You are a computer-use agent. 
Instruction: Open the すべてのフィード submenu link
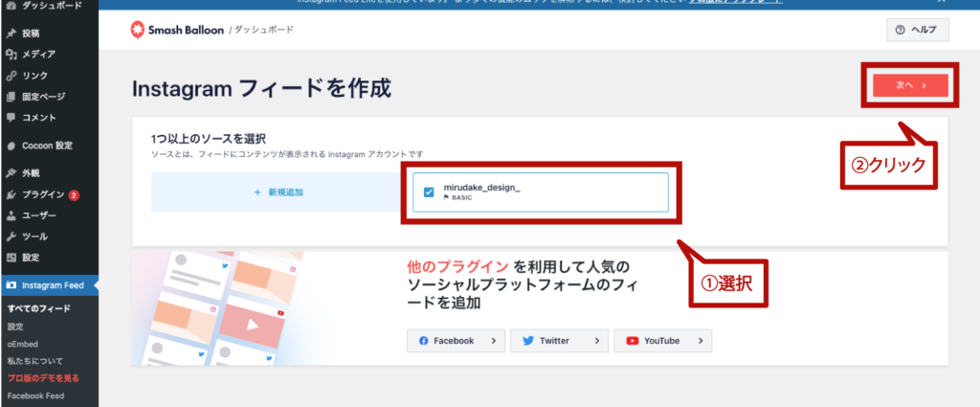38,308
